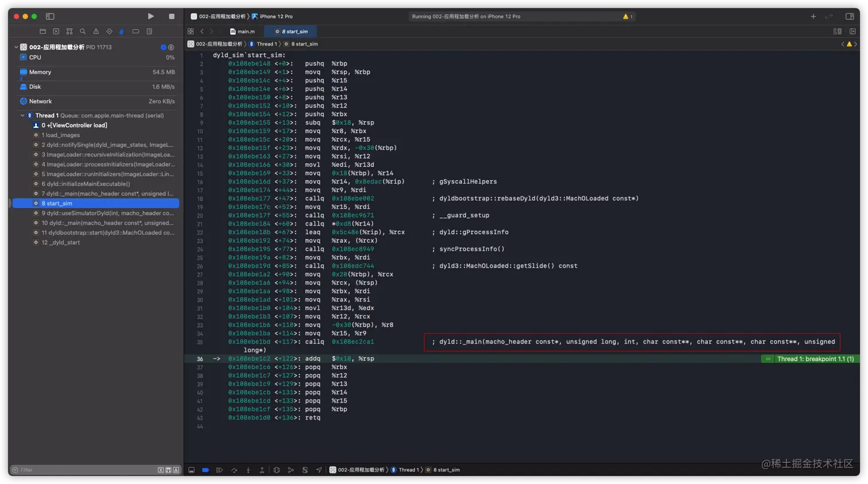Viewport: 868px width, 484px height.
Task: Select the Network gauge row
Action: 96,102
